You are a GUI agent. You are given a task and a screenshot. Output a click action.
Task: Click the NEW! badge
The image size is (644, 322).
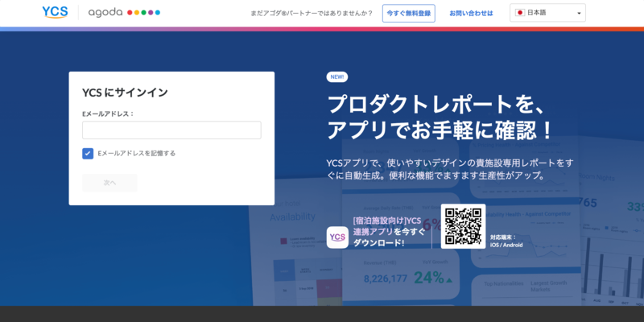coord(336,76)
